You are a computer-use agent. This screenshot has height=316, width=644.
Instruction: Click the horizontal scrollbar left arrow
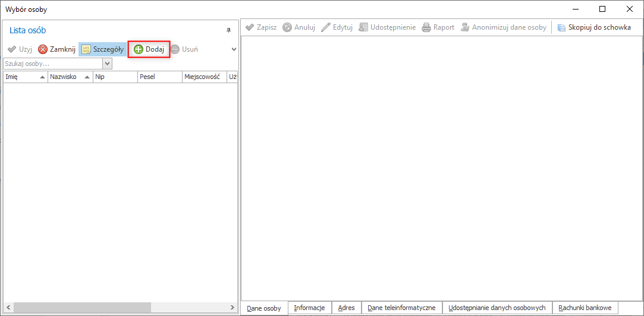8,307
